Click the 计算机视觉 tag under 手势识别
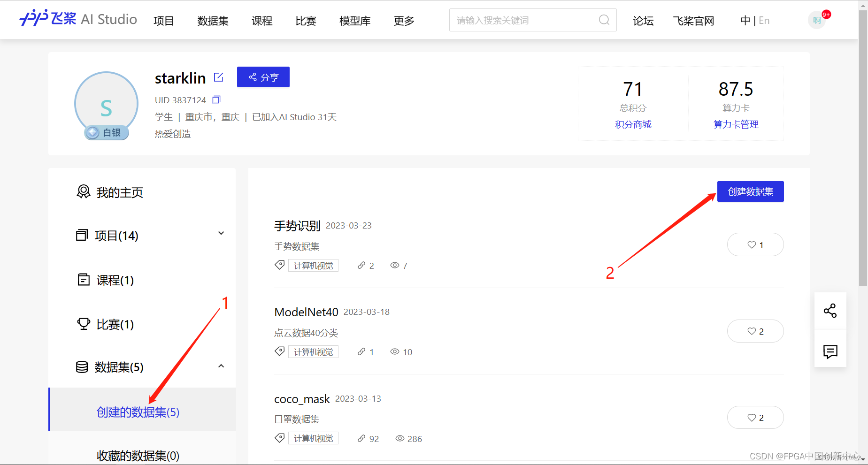The height and width of the screenshot is (465, 868). [313, 266]
